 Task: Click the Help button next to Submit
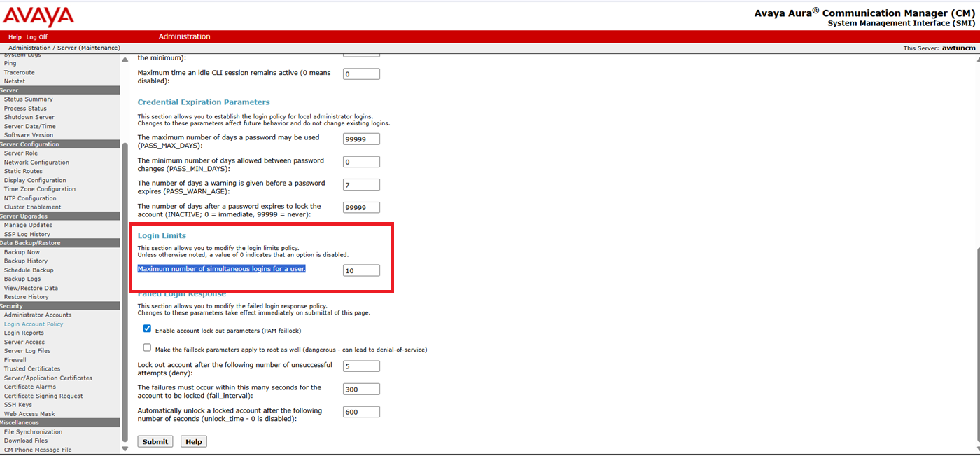[x=194, y=442]
